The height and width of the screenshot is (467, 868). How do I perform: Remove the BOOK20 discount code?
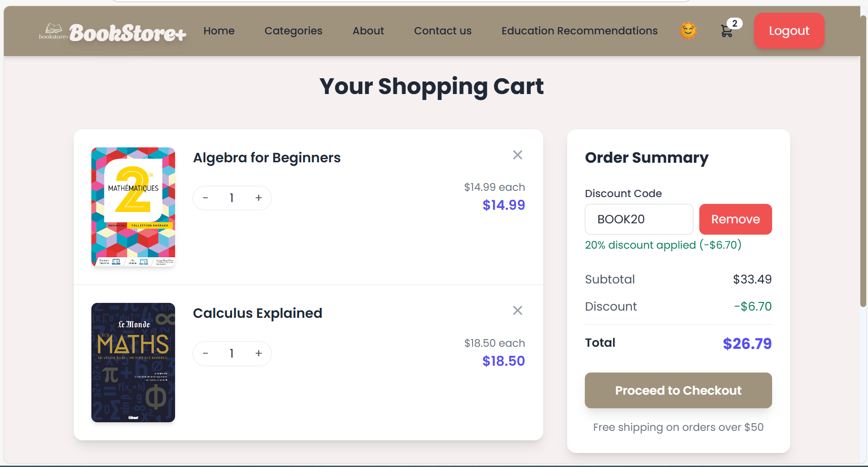pos(735,219)
